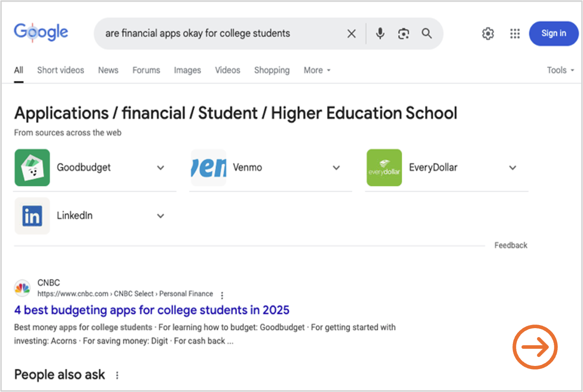Screen dimensions: 583x392
Task: Click the Sign in button
Action: coord(553,33)
